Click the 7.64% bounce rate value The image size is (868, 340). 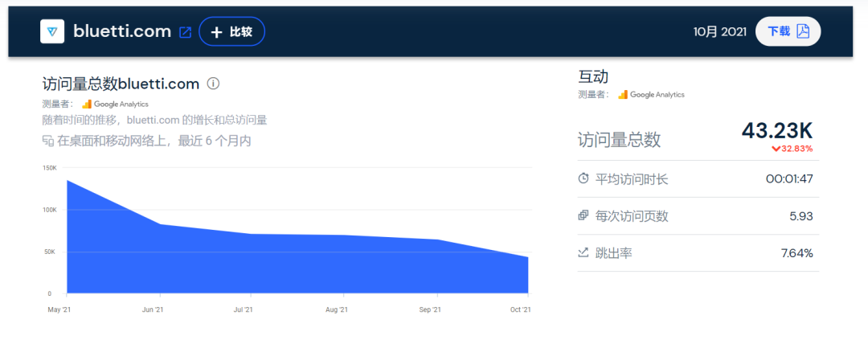[x=796, y=254]
